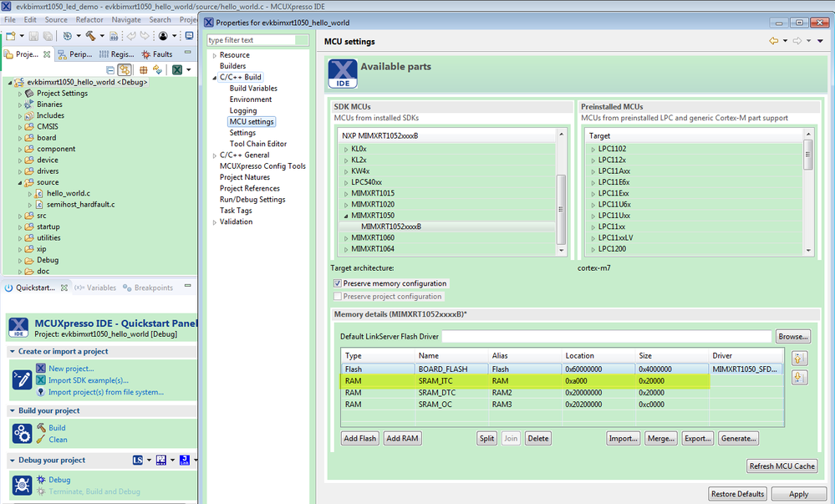This screenshot has width=835, height=504.
Task: Select MIMXRT1052xxxxB in SDK MCUs list
Action: click(x=391, y=227)
